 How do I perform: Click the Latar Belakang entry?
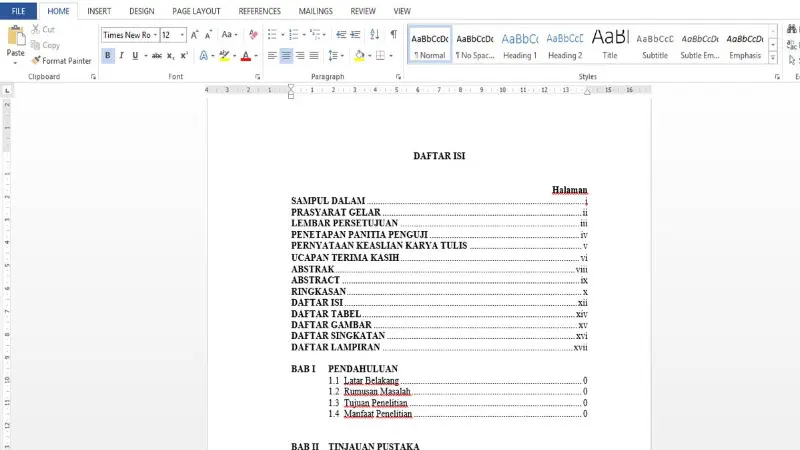click(x=371, y=381)
